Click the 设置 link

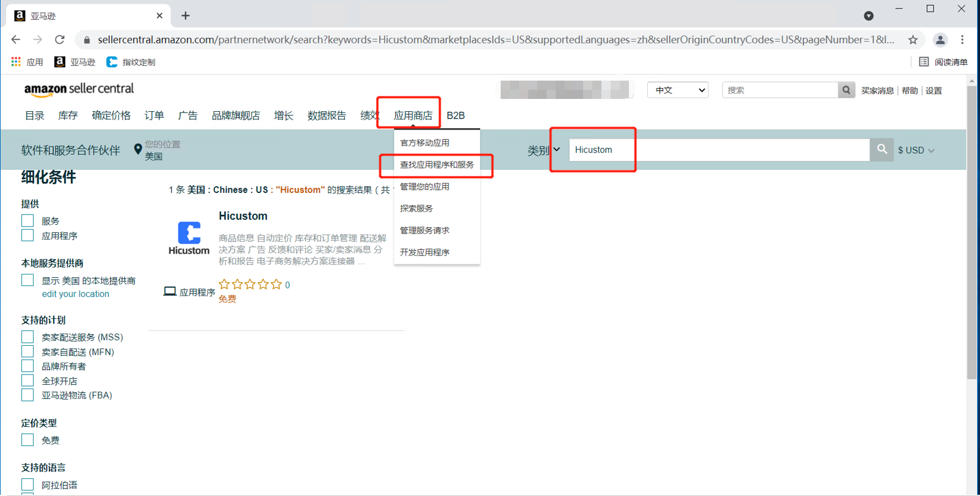934,90
